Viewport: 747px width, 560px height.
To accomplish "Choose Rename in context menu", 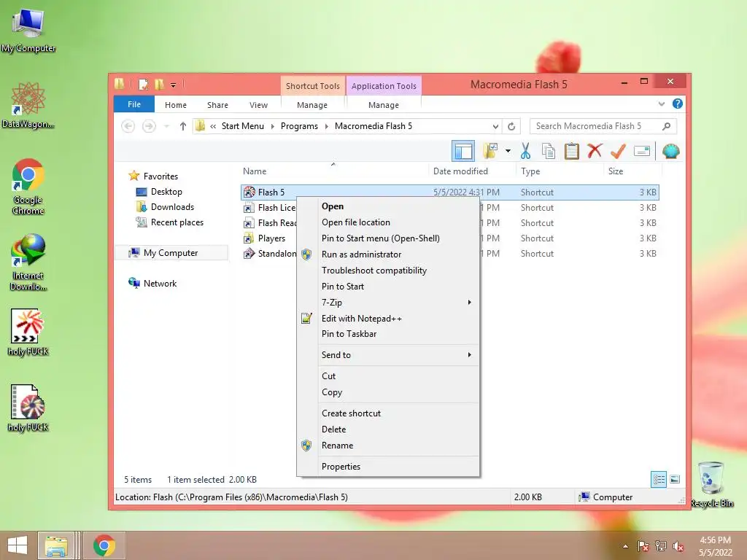I will coord(388,446).
